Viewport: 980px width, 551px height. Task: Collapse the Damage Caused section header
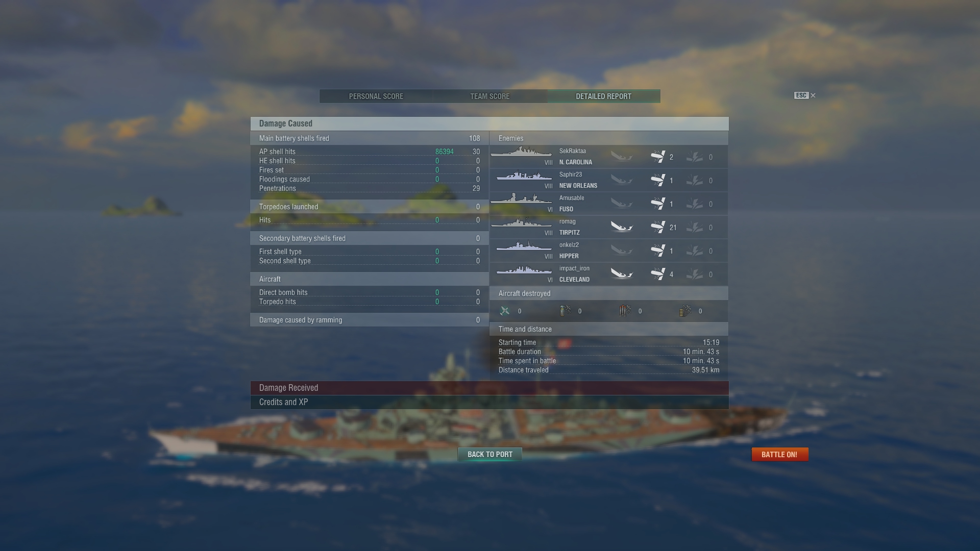(x=489, y=123)
